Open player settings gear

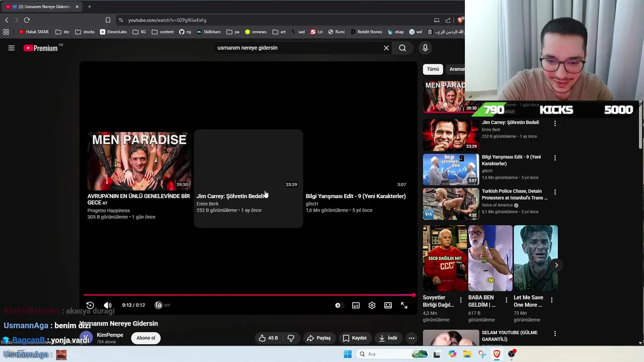(x=372, y=305)
